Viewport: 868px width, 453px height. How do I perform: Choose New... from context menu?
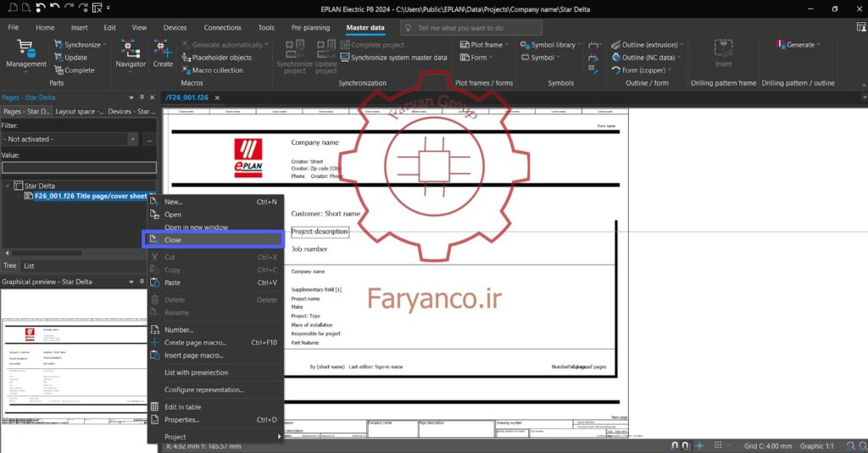point(215,202)
